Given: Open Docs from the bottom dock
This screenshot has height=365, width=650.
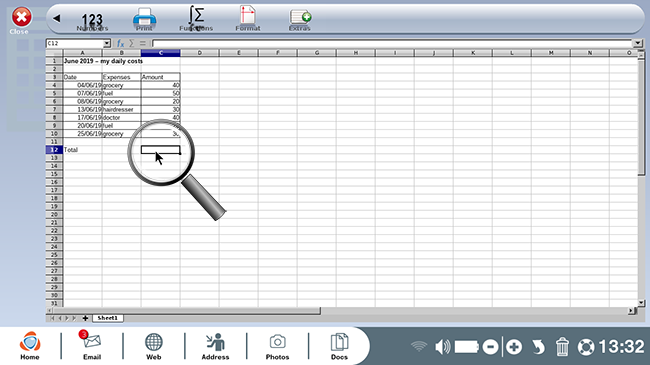Looking at the screenshot, I should click(x=339, y=346).
